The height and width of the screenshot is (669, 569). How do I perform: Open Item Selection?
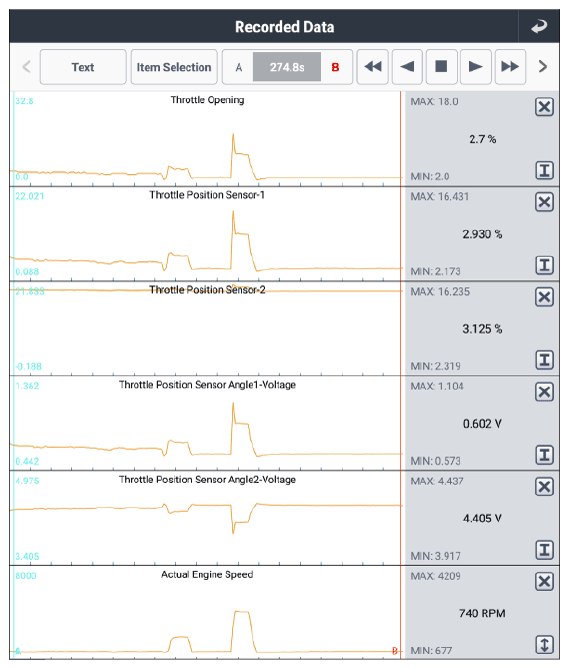pos(174,67)
